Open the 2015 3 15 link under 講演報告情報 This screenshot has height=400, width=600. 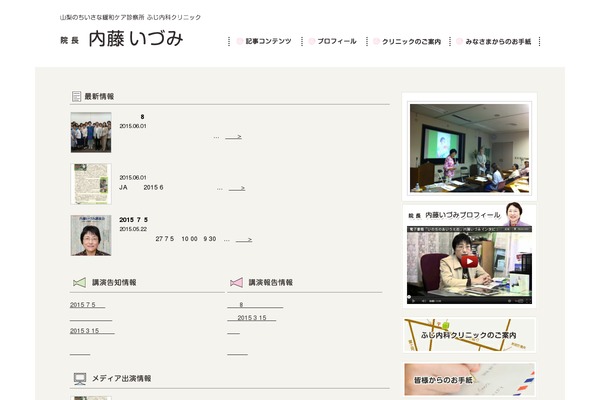coord(251,318)
